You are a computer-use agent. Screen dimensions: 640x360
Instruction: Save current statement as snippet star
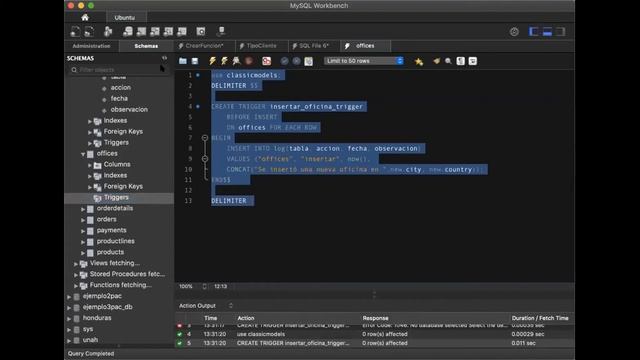419,62
